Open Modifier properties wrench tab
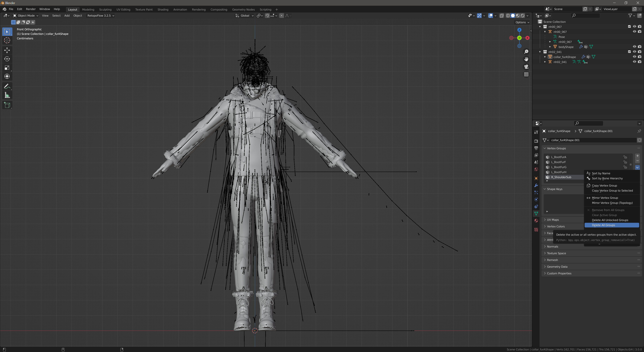This screenshot has width=644, height=352. (x=536, y=185)
